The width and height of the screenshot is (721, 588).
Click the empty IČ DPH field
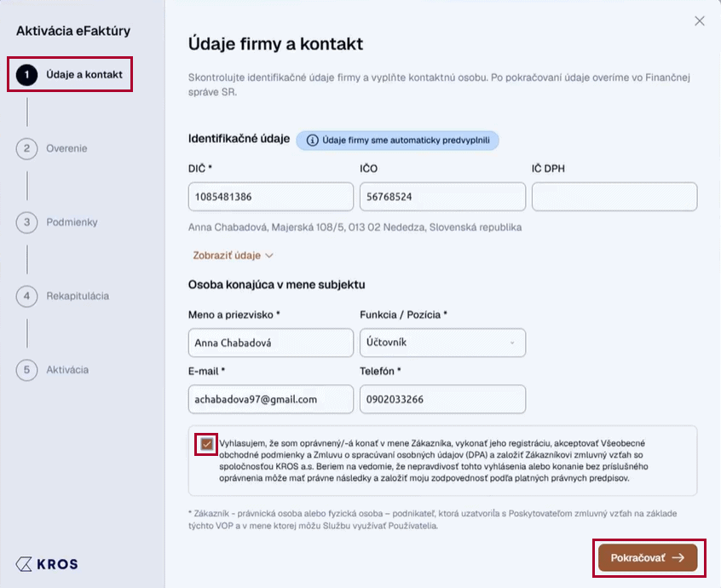click(614, 197)
